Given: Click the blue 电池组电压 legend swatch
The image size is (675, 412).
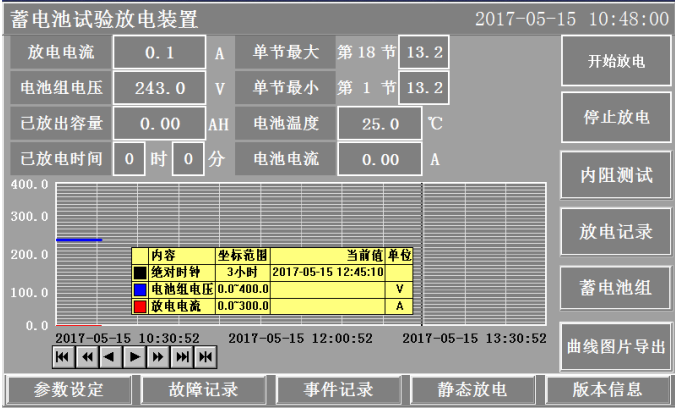Looking at the screenshot, I should pos(140,288).
